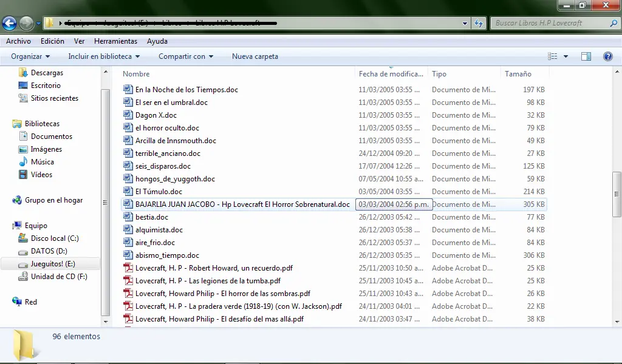Select DATOS (D:) drive
This screenshot has width=622, height=364.
point(49,251)
